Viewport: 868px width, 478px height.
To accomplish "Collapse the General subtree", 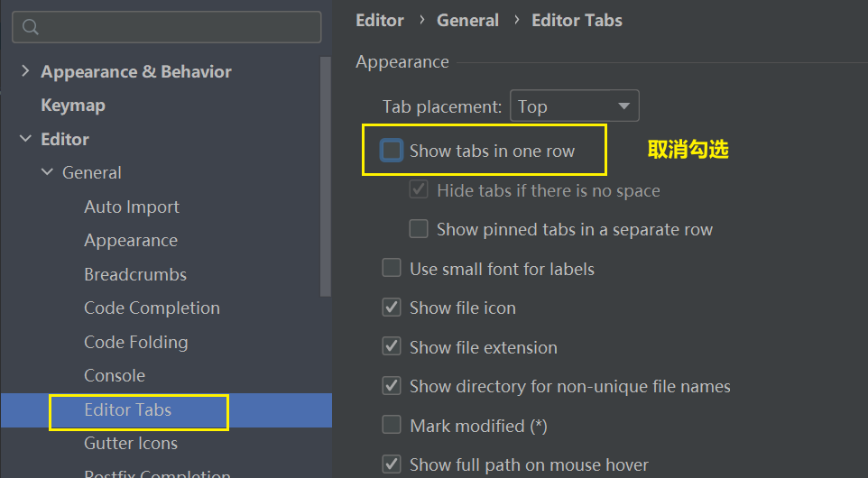I will click(x=47, y=172).
